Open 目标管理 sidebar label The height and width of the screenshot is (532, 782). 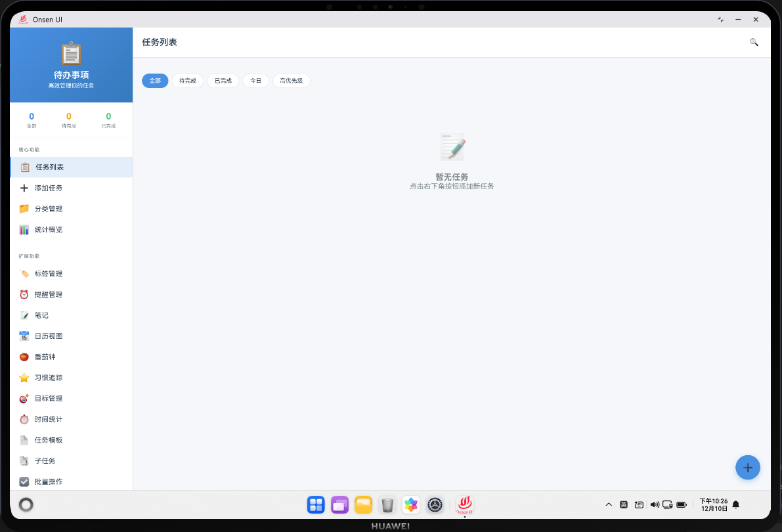(x=49, y=398)
